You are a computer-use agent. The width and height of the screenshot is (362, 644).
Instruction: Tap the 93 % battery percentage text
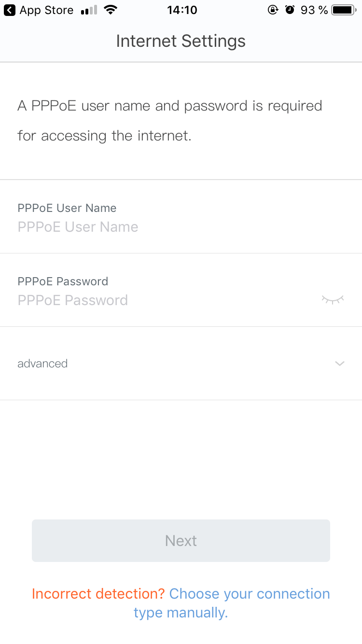(314, 10)
